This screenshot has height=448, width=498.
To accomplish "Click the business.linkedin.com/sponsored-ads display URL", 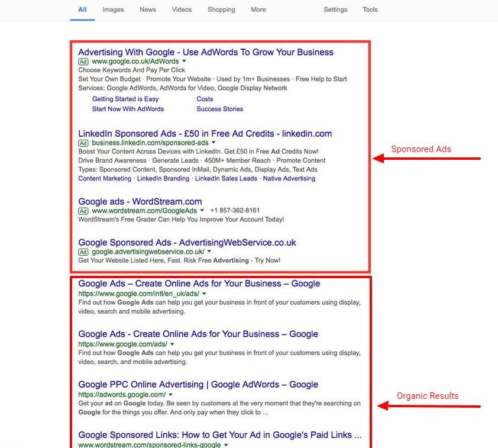I will [x=150, y=143].
